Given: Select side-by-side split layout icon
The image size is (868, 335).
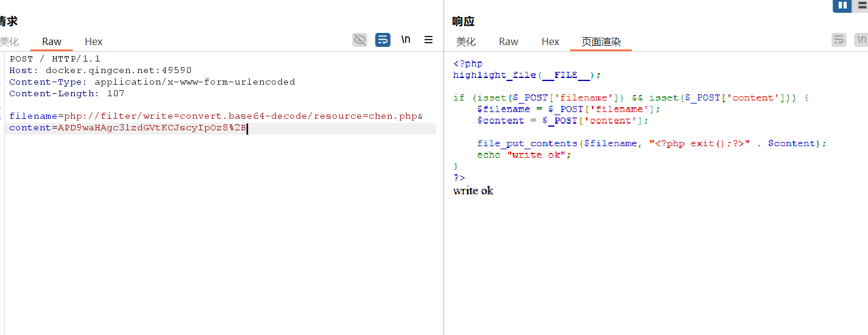Looking at the screenshot, I should pyautogui.click(x=842, y=5).
